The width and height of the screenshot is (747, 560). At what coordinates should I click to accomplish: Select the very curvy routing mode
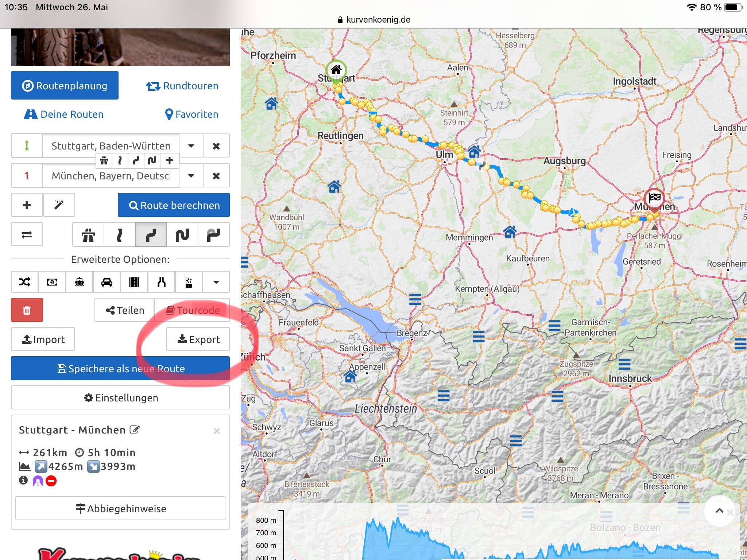tap(182, 235)
